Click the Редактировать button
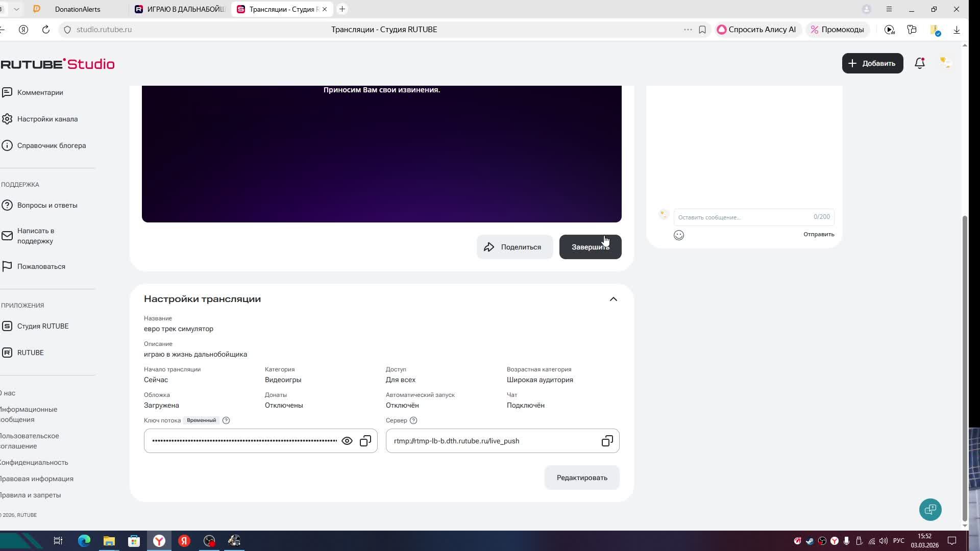980x551 pixels. pos(582,478)
